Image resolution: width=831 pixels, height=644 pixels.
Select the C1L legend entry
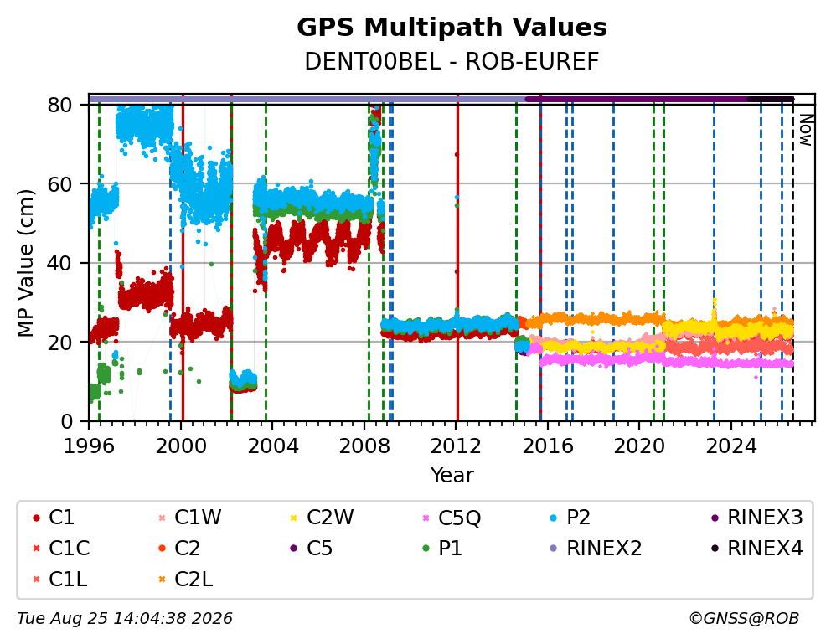click(59, 580)
